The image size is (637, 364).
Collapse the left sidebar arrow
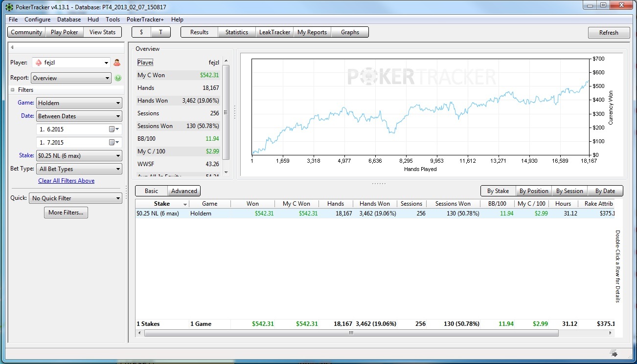(12, 47)
